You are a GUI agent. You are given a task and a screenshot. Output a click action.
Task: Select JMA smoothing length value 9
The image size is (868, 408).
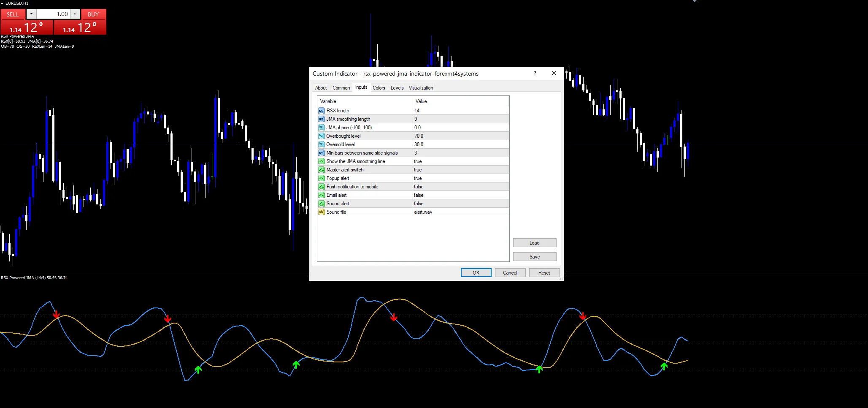point(461,119)
